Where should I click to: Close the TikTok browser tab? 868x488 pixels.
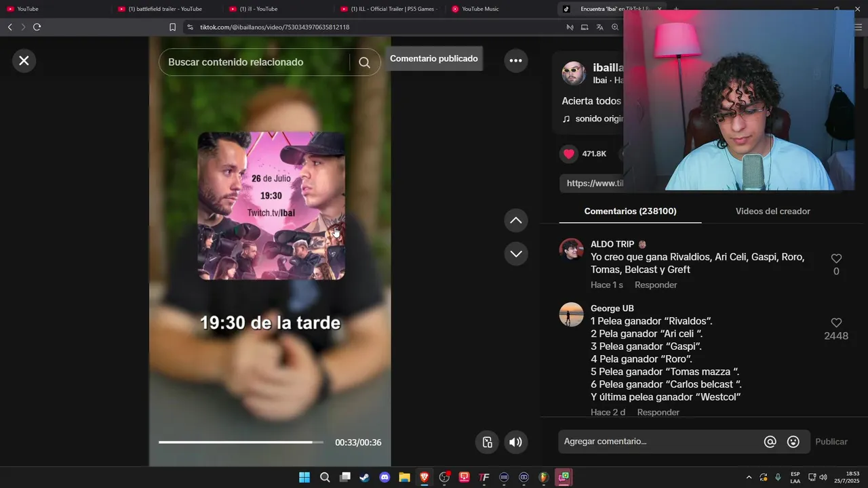[x=660, y=9]
